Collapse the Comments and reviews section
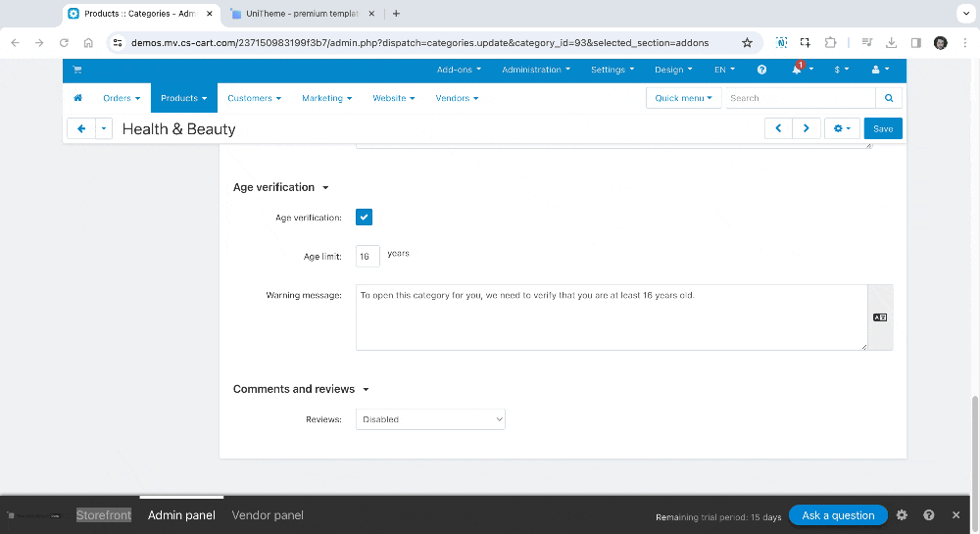 [x=301, y=389]
